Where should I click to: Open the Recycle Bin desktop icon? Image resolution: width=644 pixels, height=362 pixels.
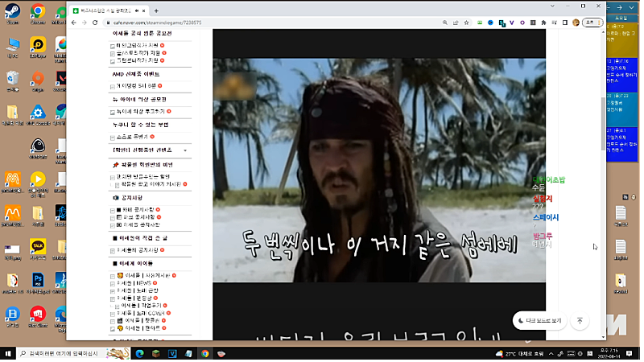(x=12, y=81)
